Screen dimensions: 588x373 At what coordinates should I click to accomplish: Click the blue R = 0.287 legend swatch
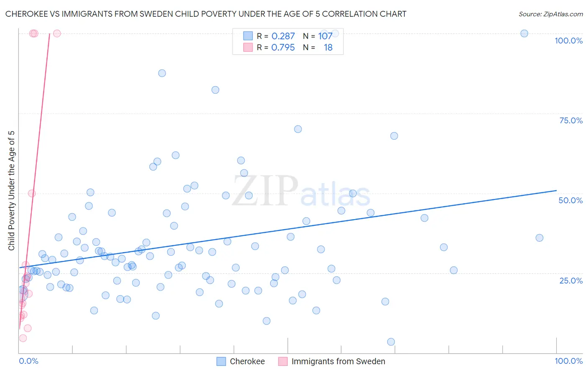(x=248, y=36)
